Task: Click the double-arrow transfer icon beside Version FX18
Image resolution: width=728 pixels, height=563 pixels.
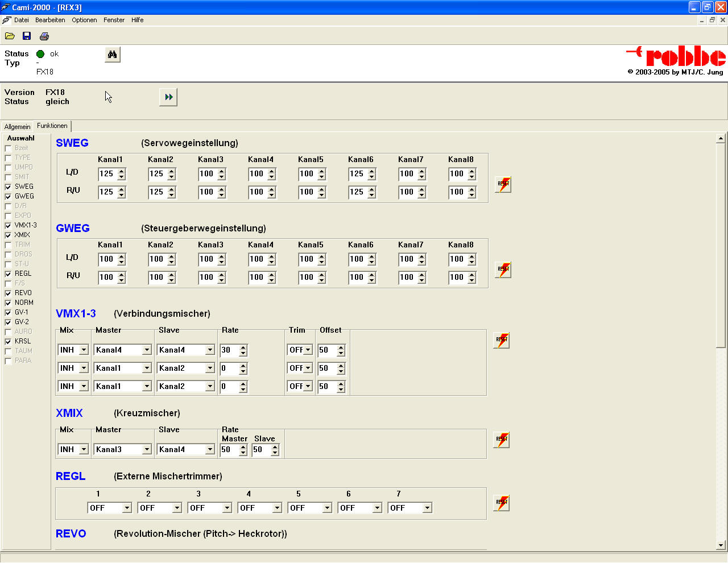Action: tap(168, 97)
